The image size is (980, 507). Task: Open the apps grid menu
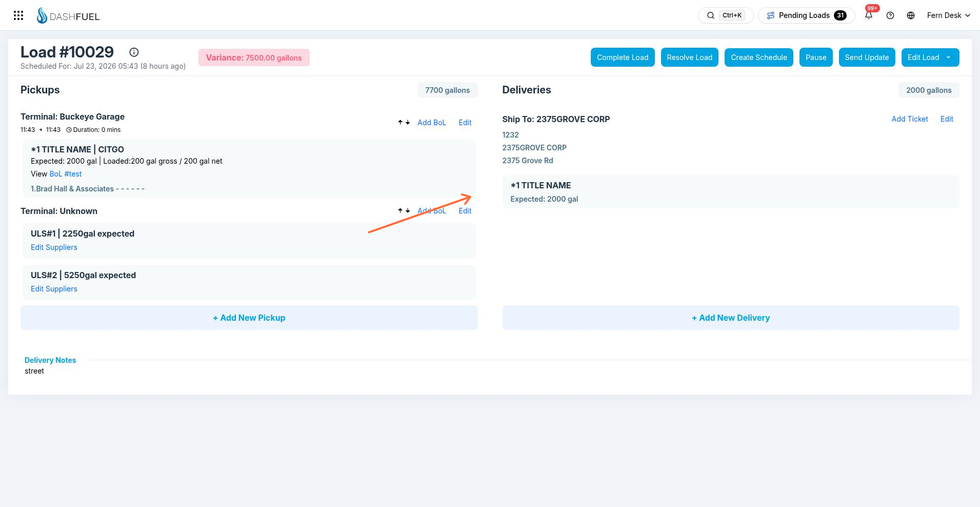coord(18,15)
